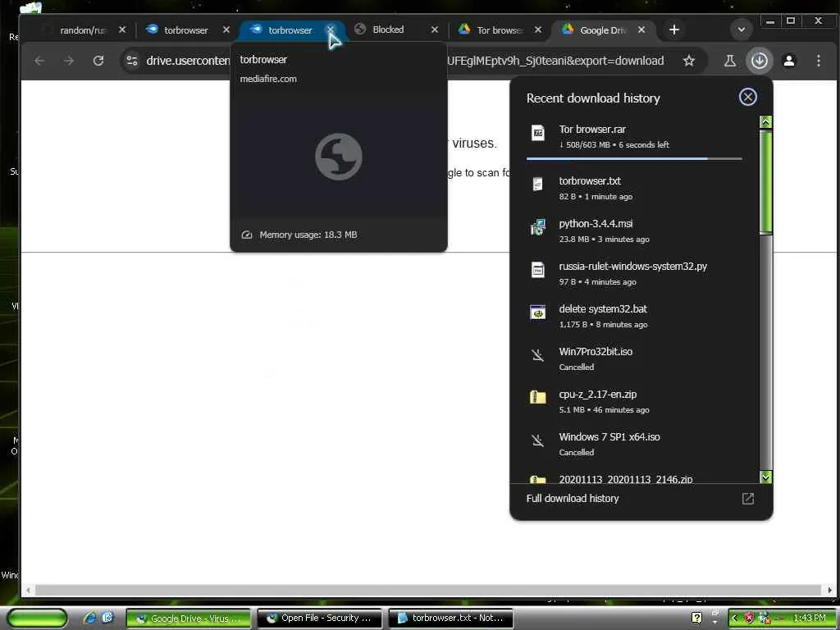Expand hidden tray icons arrow

[734, 619]
